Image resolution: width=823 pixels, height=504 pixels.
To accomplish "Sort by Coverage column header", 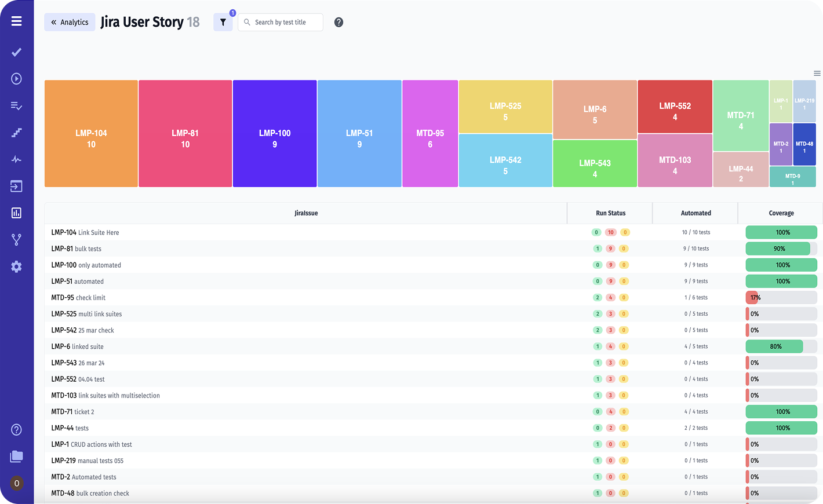I will click(x=781, y=213).
